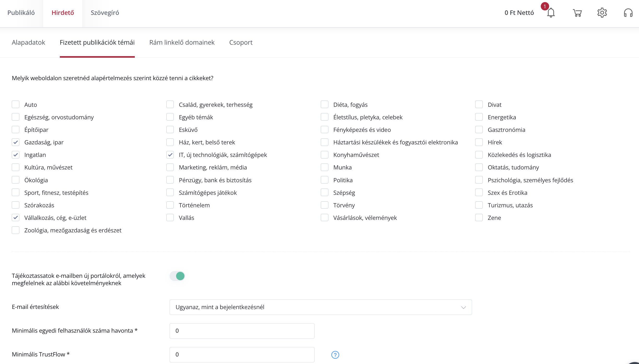Click the Minimális egyedi felhasználók input field
Image resolution: width=639 pixels, height=364 pixels.
(241, 330)
